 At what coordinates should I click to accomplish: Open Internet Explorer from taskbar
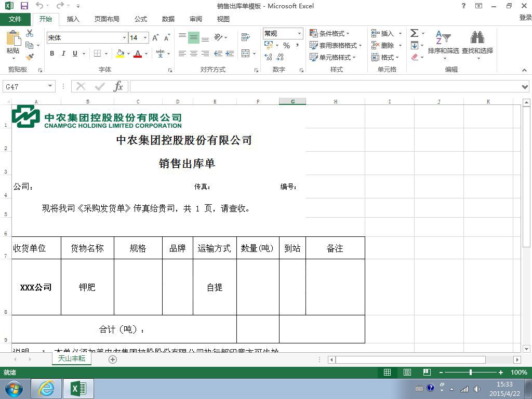click(x=46, y=389)
